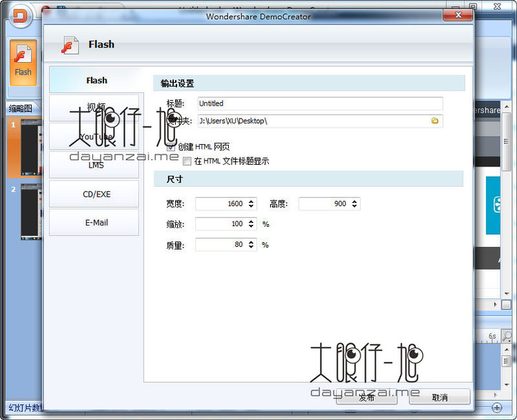This screenshot has width=517, height=420.
Task: Click the plus zoom icon in status bar
Action: (497, 408)
